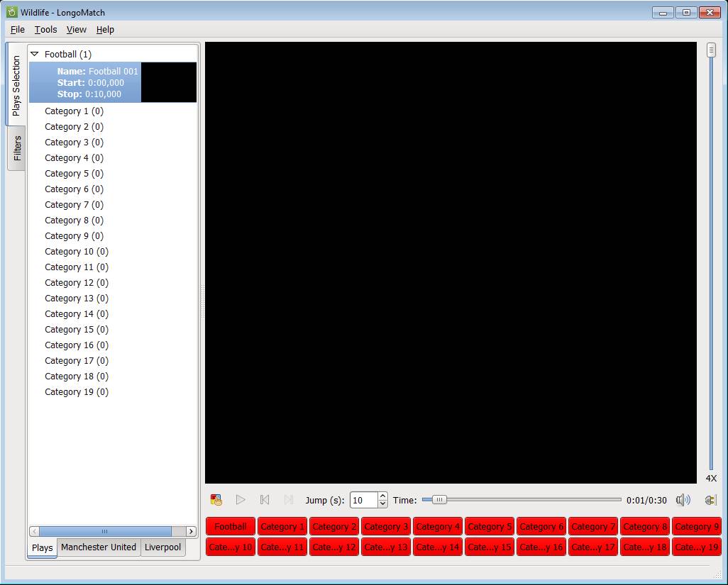
Task: Jump to next play button
Action: point(289,500)
